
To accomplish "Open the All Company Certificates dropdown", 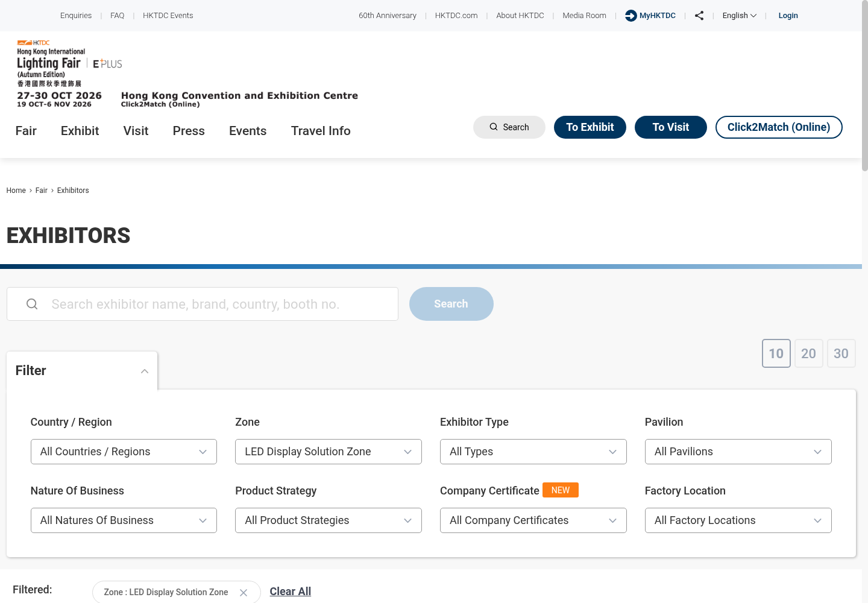I will [533, 520].
